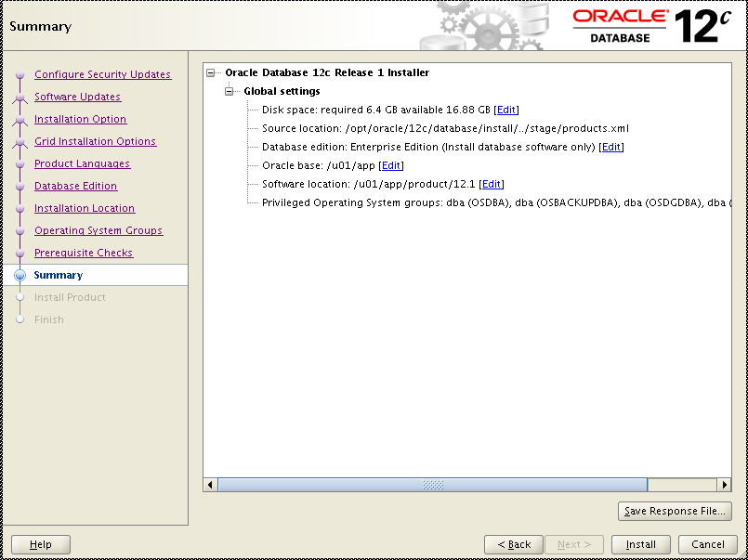Click the Oracle Database 12c logo
Screen dimensions: 748x560
651,25
